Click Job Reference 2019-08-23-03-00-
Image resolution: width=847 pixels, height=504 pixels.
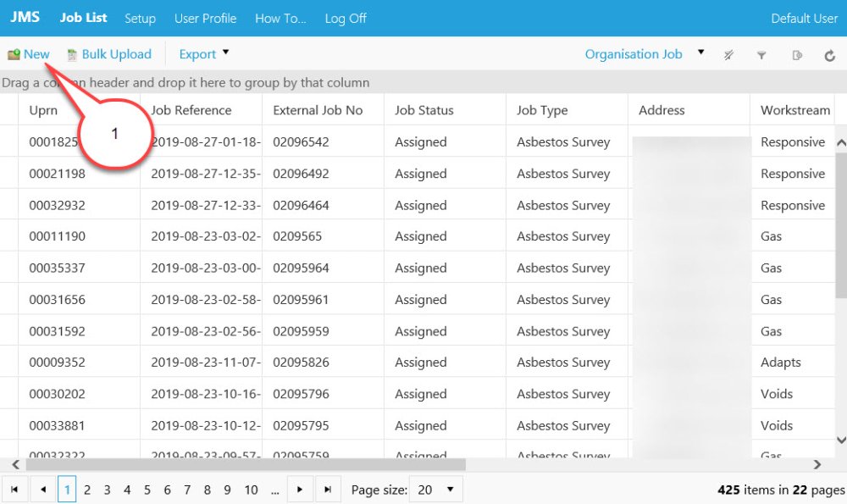click(206, 268)
